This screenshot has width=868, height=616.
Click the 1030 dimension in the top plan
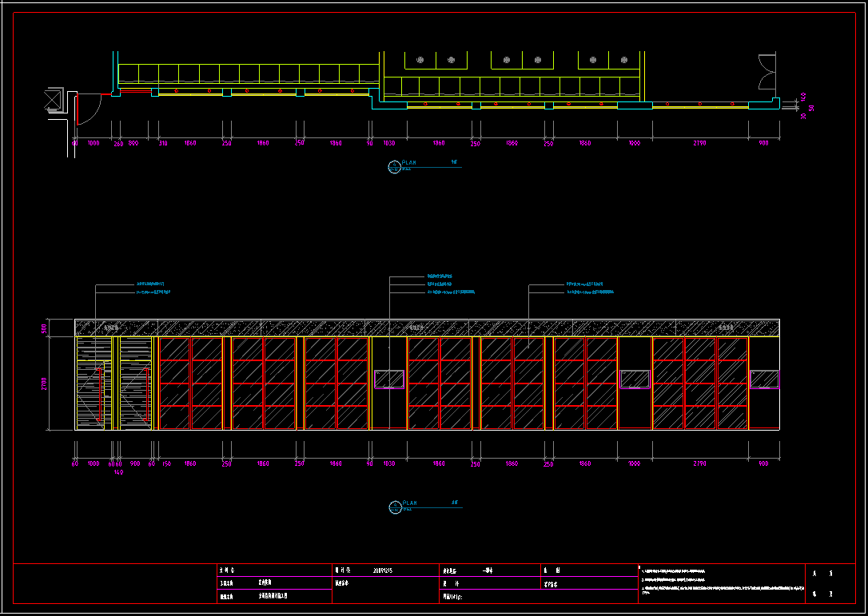coord(389,143)
